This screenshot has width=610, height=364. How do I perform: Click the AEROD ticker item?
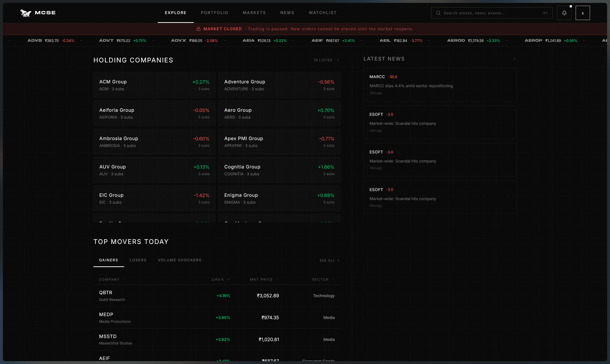tap(473, 40)
